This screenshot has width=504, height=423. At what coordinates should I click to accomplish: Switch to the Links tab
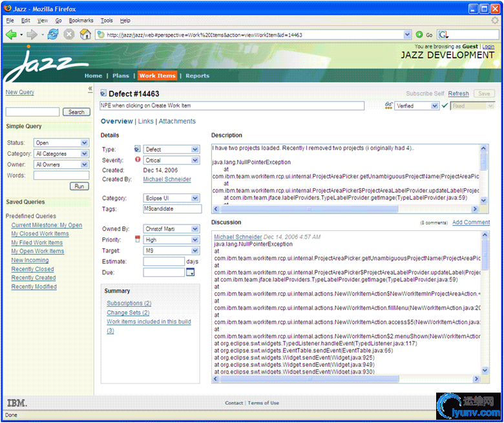pyautogui.click(x=145, y=121)
